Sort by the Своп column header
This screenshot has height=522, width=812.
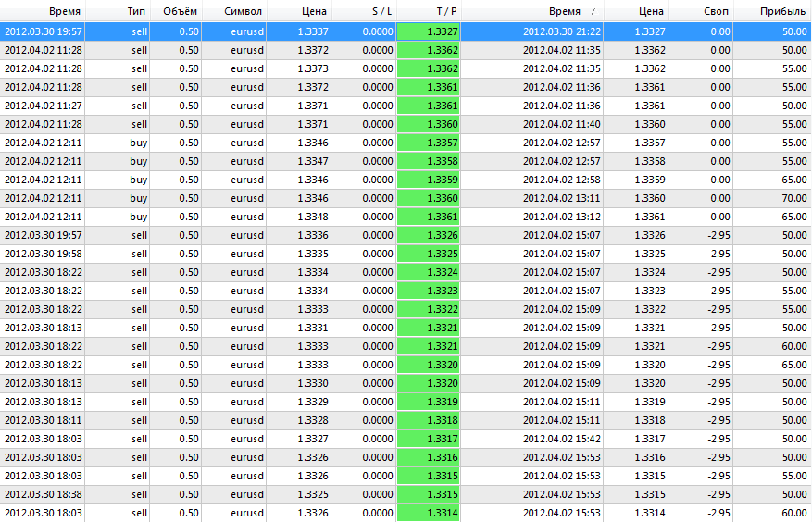(x=701, y=11)
